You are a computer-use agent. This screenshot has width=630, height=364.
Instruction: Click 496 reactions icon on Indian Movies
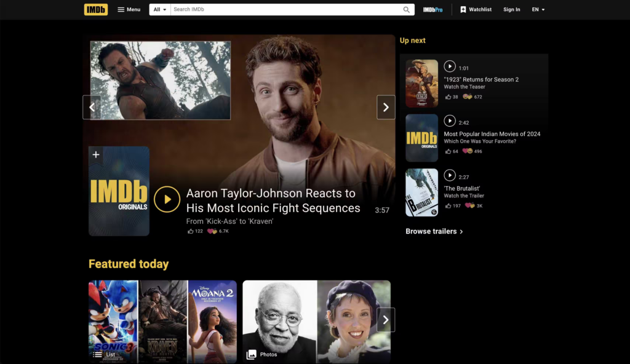coord(468,151)
